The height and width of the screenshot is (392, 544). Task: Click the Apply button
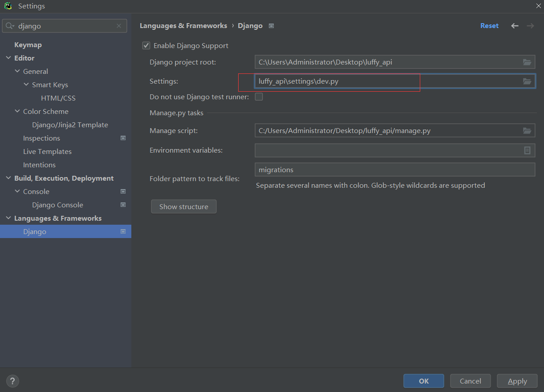click(517, 381)
